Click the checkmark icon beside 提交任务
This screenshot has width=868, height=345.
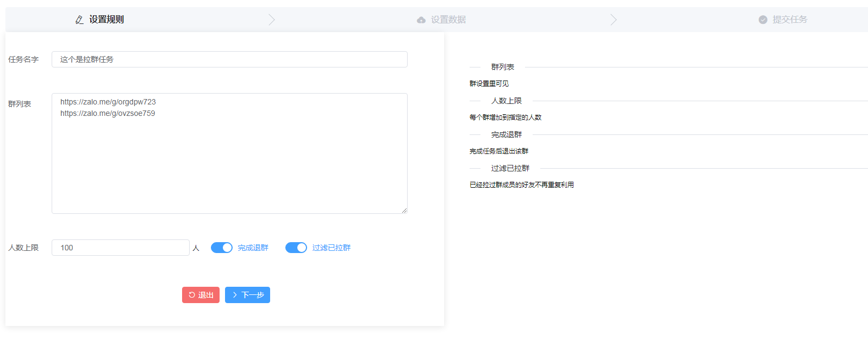[x=763, y=20]
